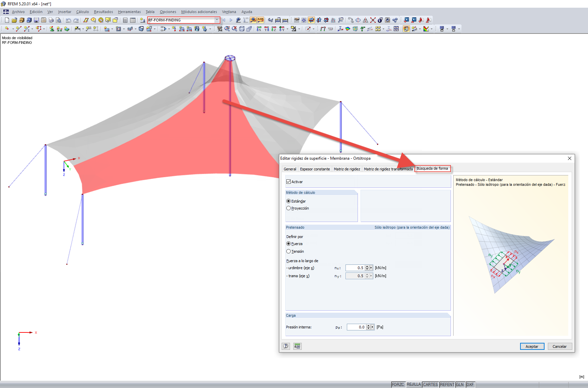Switch to the Espesor constante tab
This screenshot has height=388, width=588.
pyautogui.click(x=315, y=169)
